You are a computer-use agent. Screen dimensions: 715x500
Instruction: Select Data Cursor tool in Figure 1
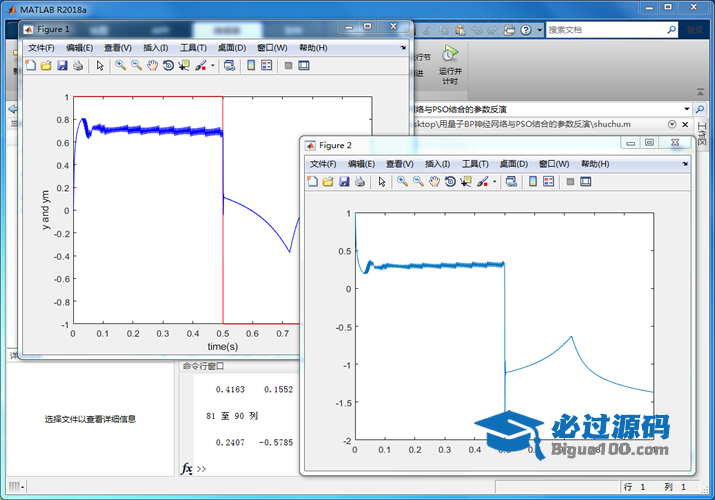tap(184, 66)
